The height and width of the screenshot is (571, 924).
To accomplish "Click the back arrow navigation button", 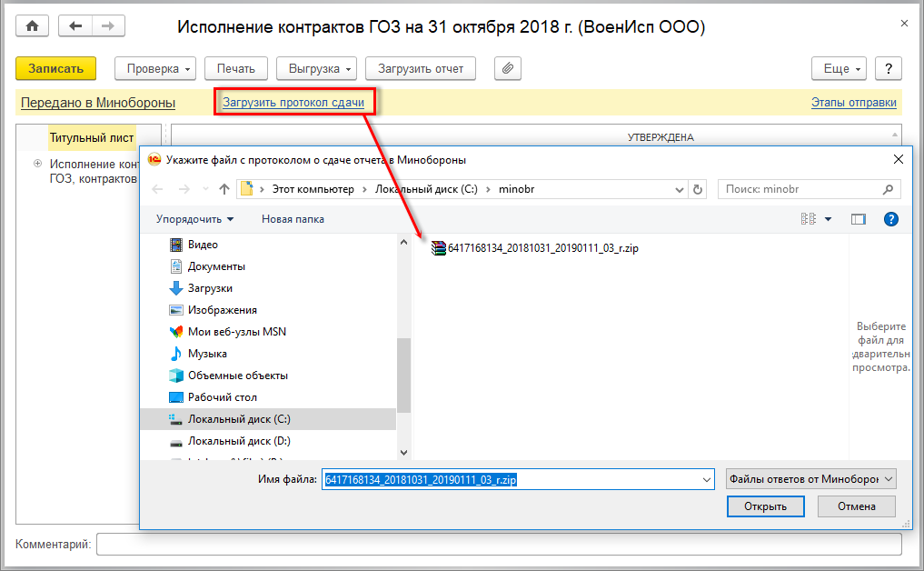I will pos(75,26).
